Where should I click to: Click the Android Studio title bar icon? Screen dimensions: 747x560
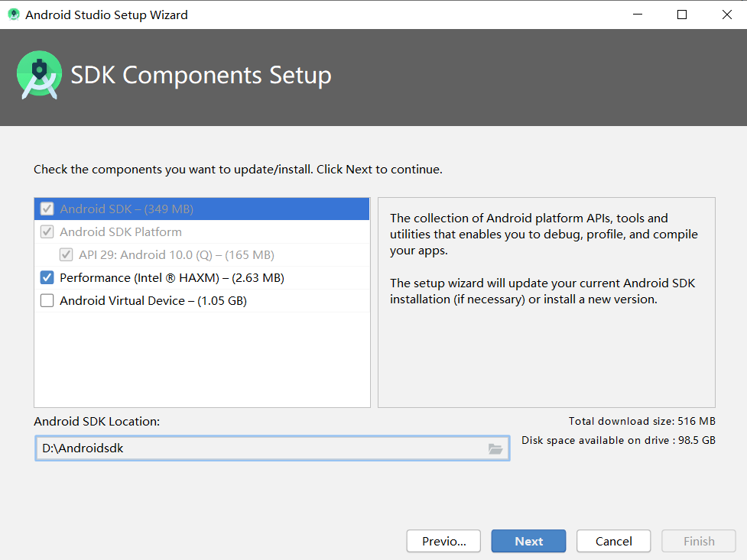14,15
